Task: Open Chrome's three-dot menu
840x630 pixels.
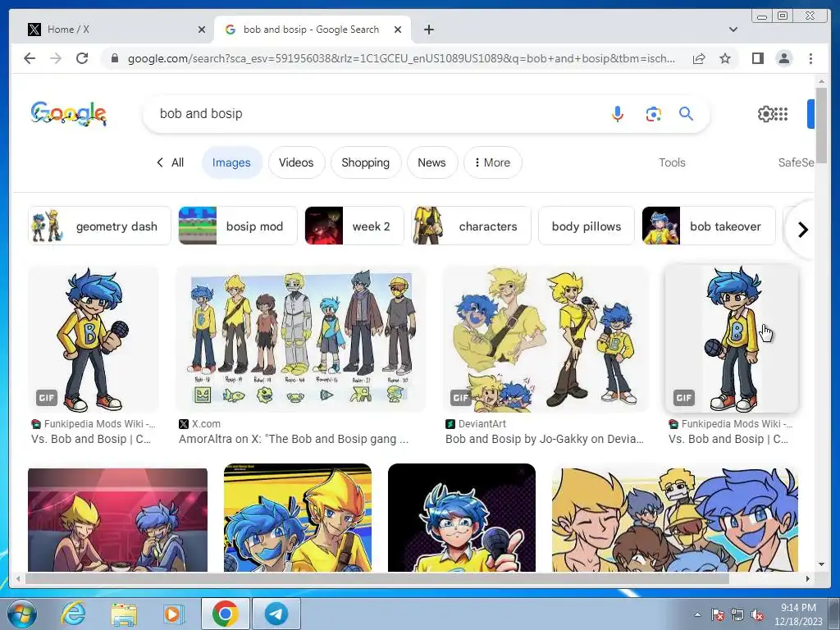Action: pos(810,58)
